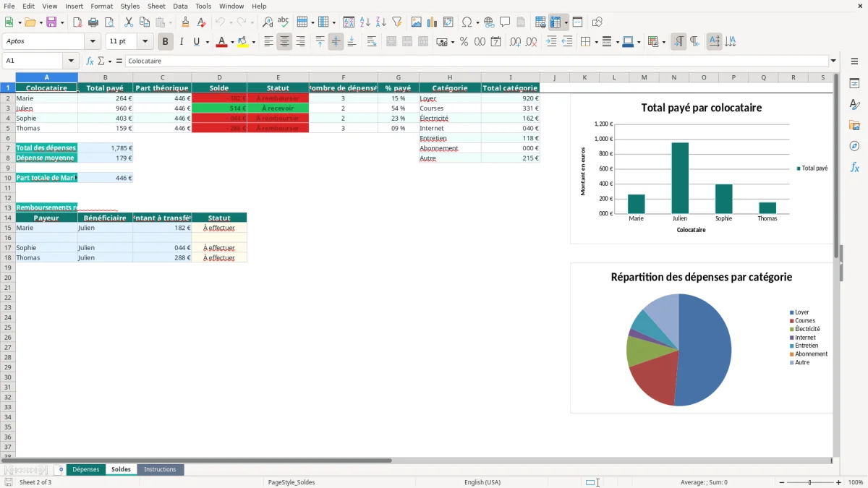Viewport: 868px width, 488px height.
Task: Toggle Wrap Text
Action: tap(372, 42)
